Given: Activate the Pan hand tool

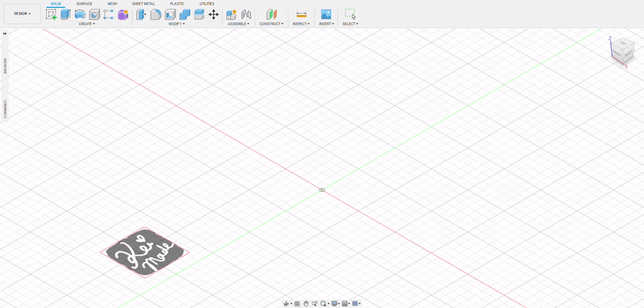Looking at the screenshot, I should click(x=306, y=303).
